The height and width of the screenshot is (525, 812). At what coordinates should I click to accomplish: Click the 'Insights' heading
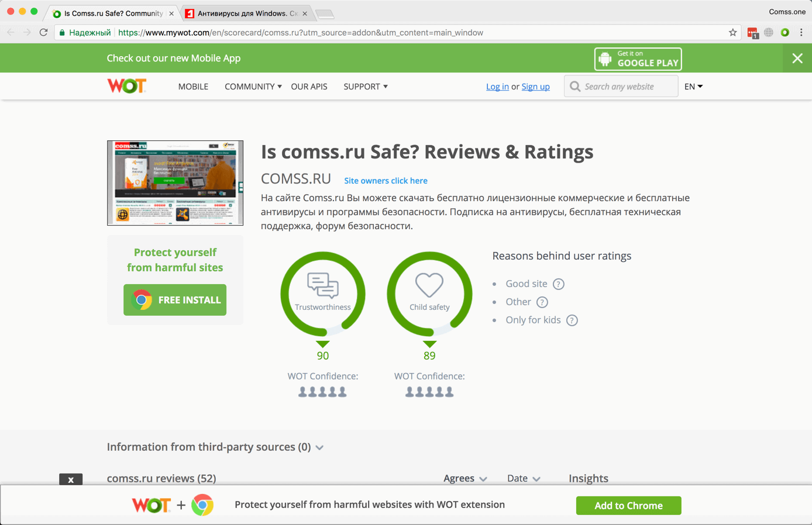tap(589, 478)
